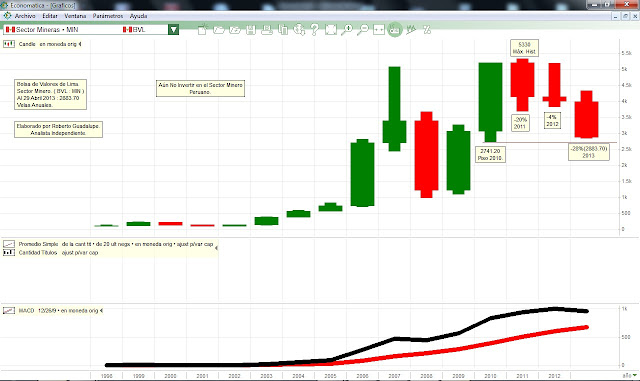Close the inner chart document
Image resolution: width=640 pixels, height=381 pixels.
(x=635, y=16)
